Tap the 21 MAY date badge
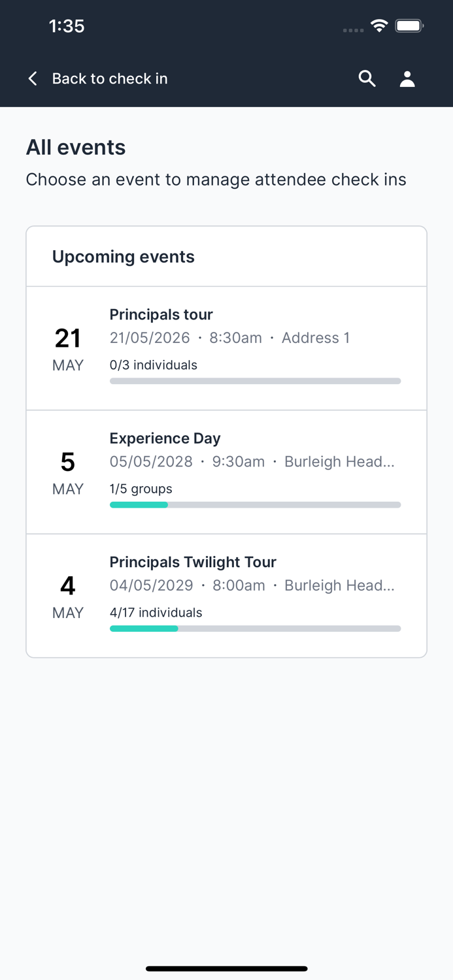 pos(68,348)
